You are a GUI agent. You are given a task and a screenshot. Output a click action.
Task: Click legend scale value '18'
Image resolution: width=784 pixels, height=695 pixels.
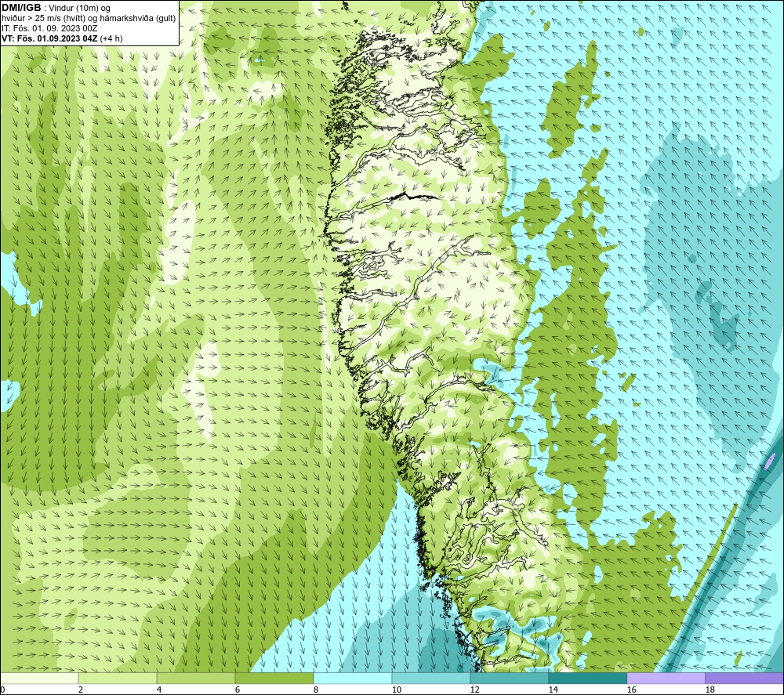[710, 690]
